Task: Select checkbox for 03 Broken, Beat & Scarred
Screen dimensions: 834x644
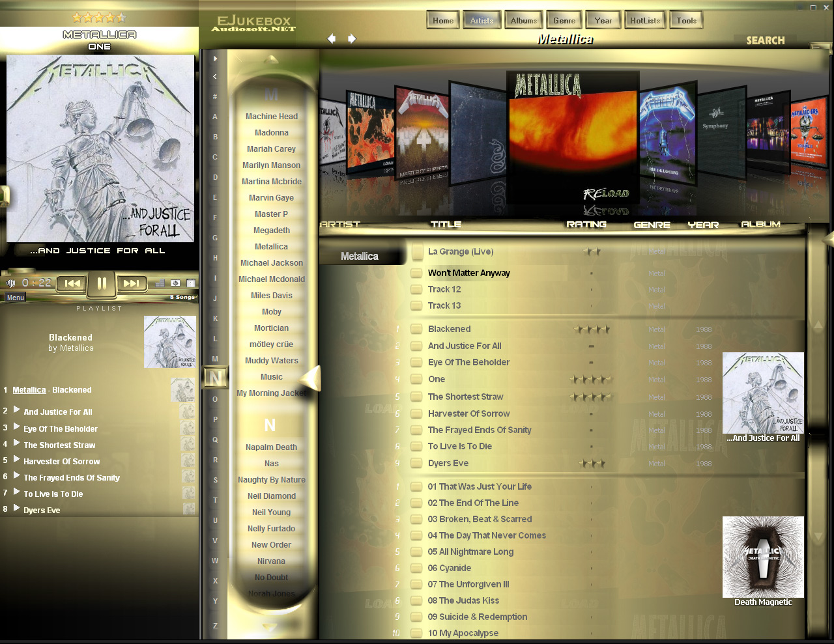Action: 417,520
